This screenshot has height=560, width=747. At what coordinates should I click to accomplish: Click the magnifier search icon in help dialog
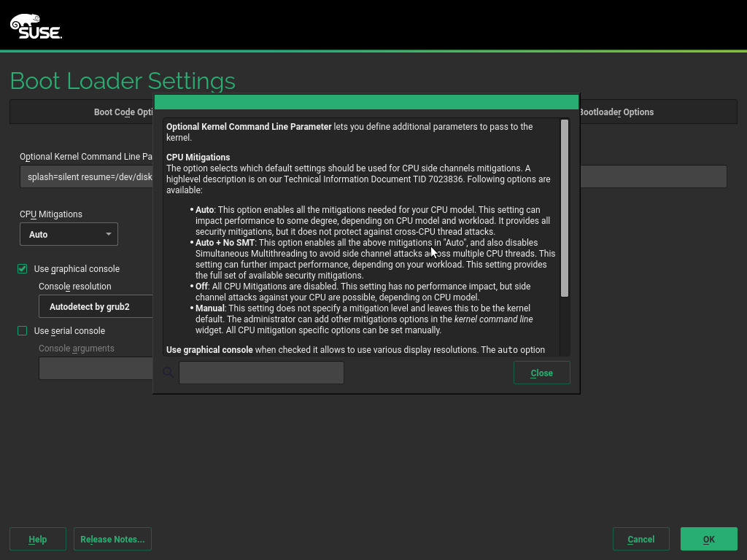coord(168,373)
